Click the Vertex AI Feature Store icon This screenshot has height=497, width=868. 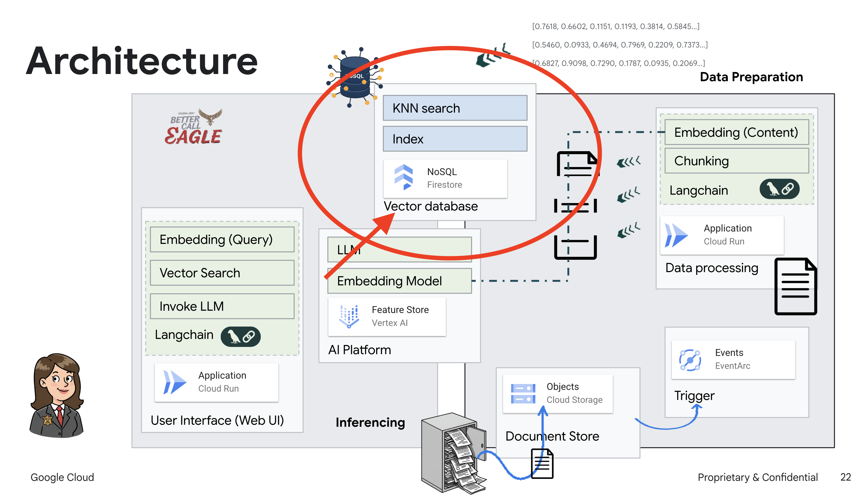coord(349,316)
